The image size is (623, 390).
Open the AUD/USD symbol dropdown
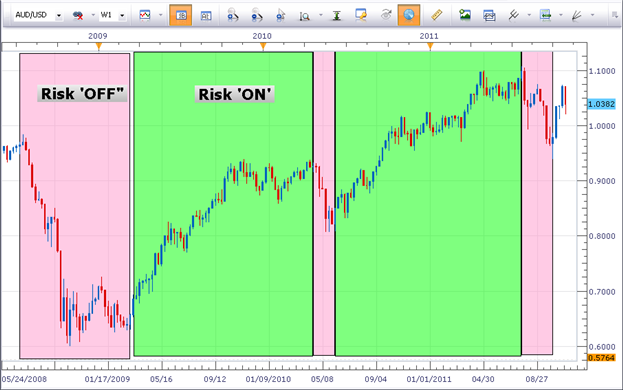coord(59,15)
